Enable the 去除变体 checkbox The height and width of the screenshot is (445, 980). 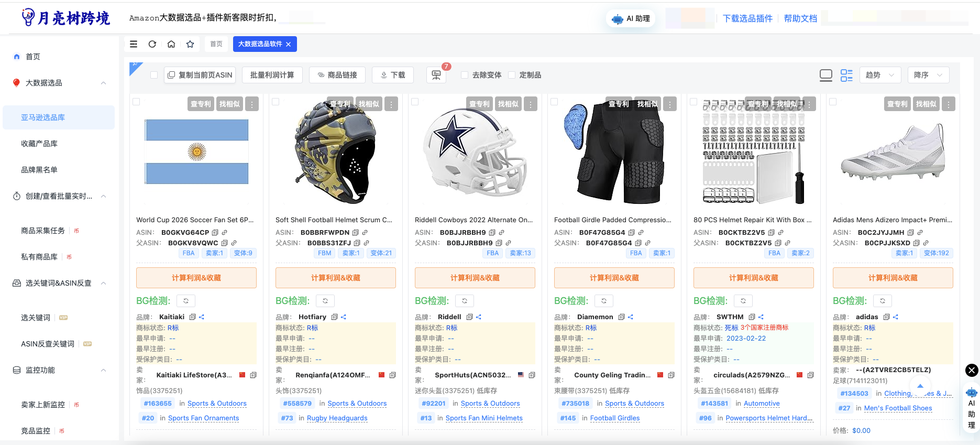pyautogui.click(x=465, y=75)
